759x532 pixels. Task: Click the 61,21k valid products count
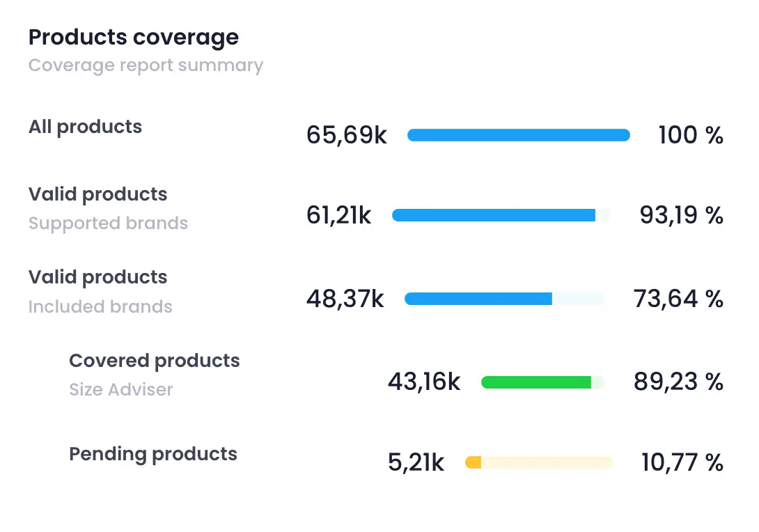click(x=338, y=216)
